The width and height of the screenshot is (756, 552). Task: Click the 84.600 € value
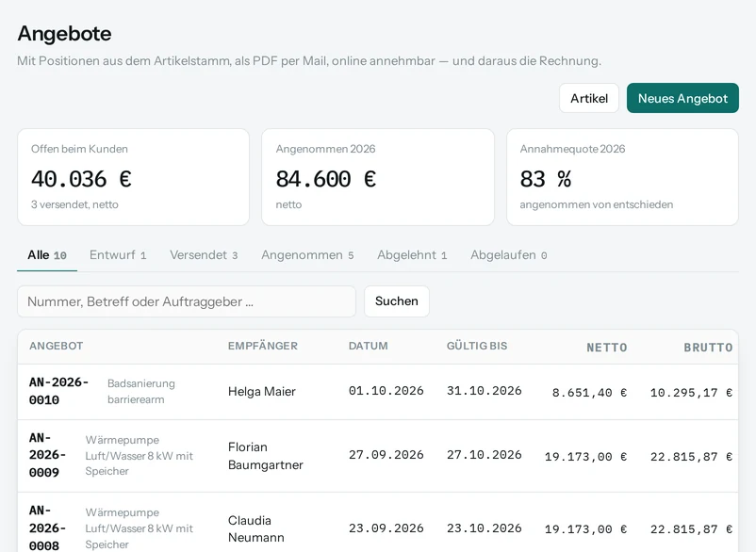(x=325, y=179)
